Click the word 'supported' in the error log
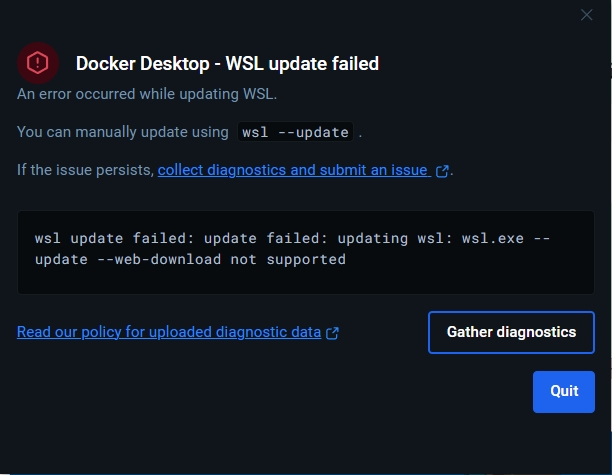612x475 pixels. 306,260
